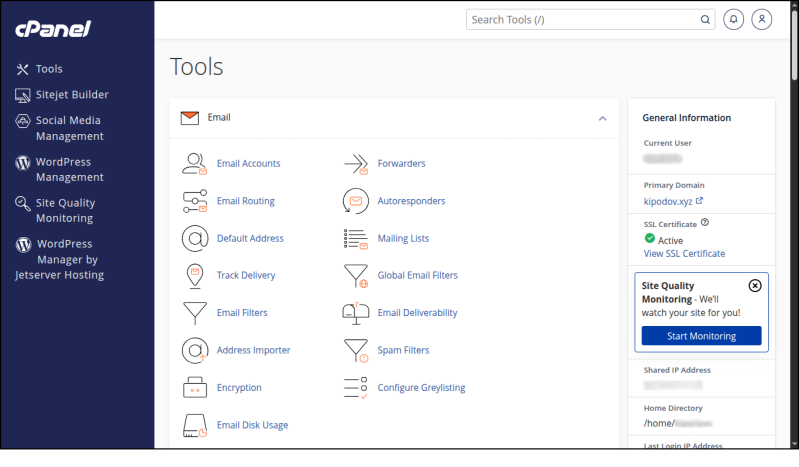Click the Email Deliverability mailbox icon

(x=356, y=313)
